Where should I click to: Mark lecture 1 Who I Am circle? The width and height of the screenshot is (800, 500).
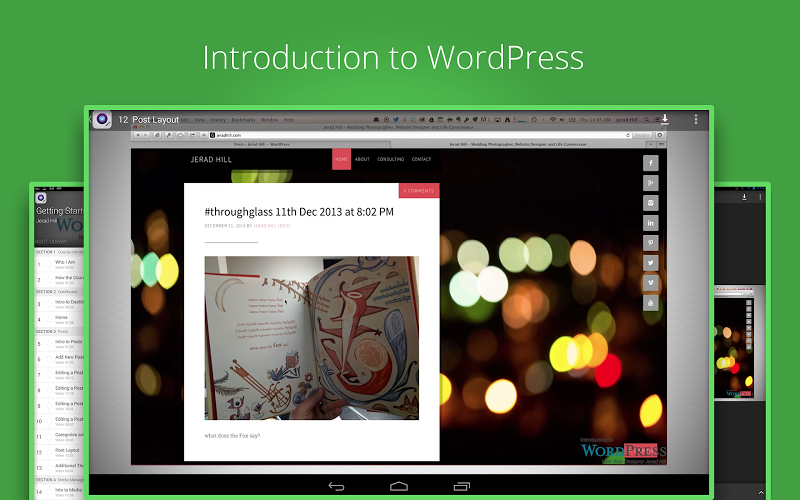[x=49, y=264]
